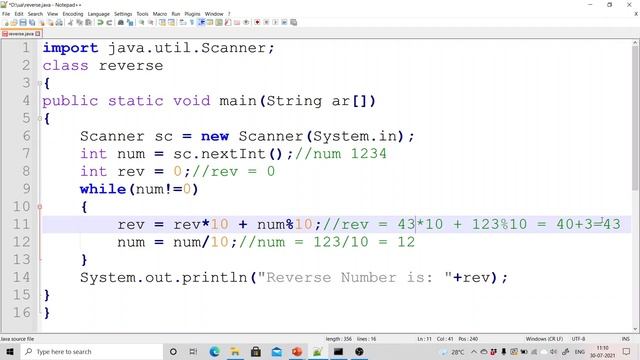The height and width of the screenshot is (360, 640).
Task: Click the New file toolbar icon
Action: [6, 23]
